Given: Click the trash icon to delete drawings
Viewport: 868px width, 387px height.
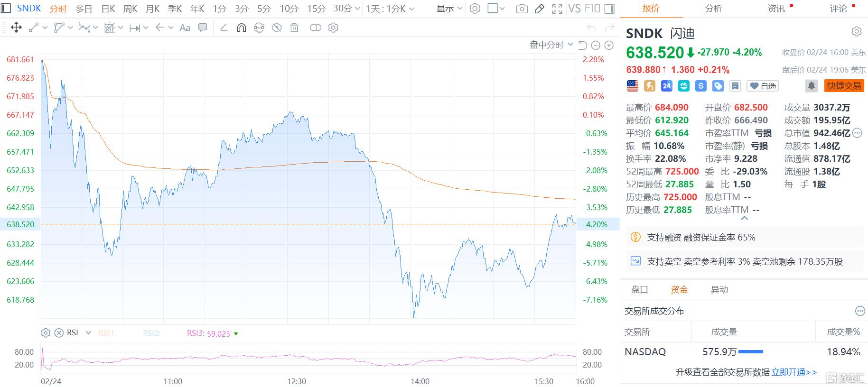Looking at the screenshot, I should pyautogui.click(x=294, y=28).
